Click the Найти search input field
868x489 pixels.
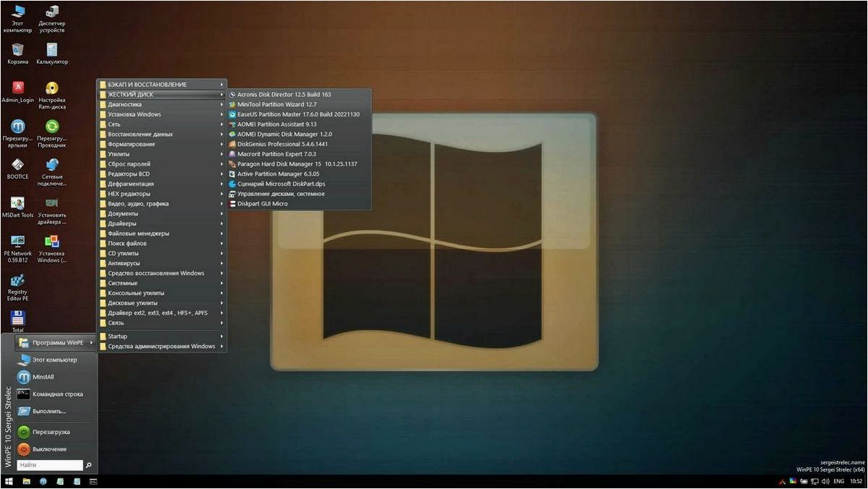50,465
